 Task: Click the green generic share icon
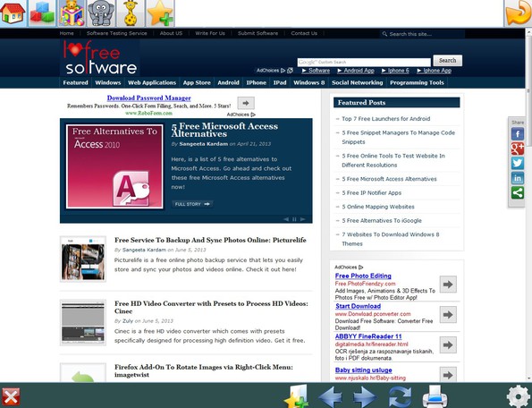518,192
